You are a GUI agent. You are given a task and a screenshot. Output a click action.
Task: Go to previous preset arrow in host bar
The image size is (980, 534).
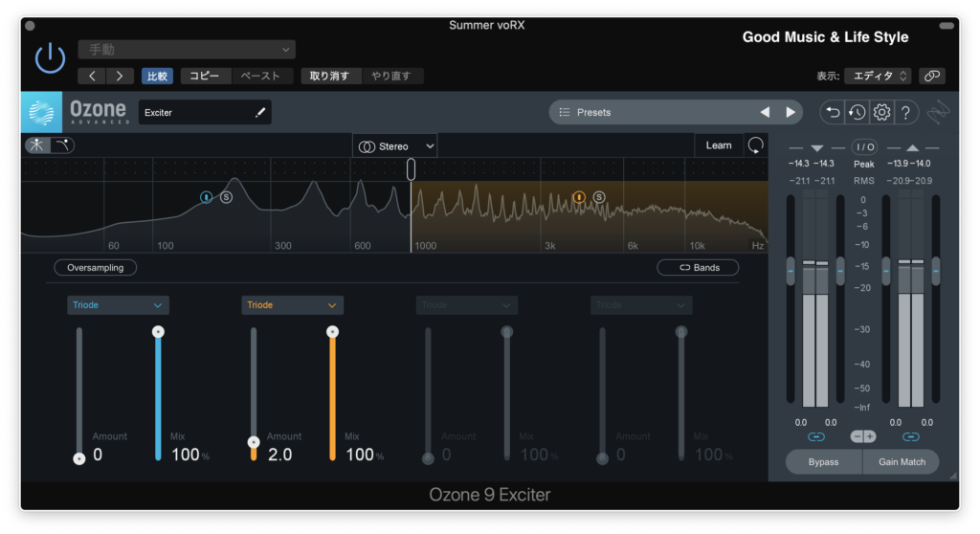click(92, 76)
